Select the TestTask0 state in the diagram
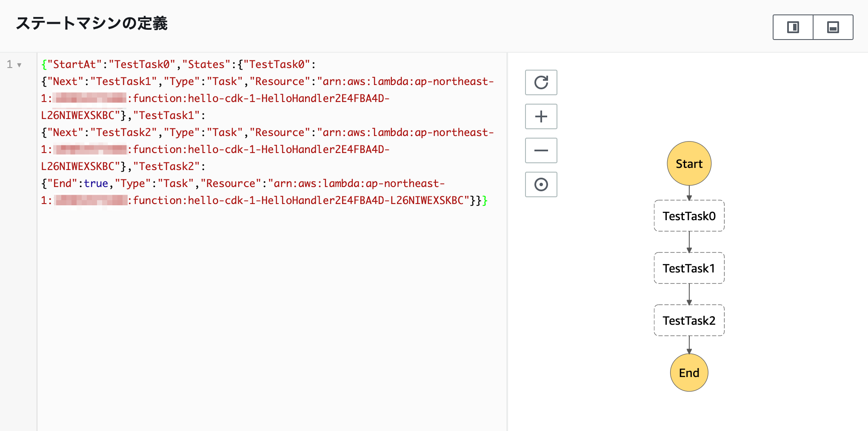 click(x=689, y=216)
